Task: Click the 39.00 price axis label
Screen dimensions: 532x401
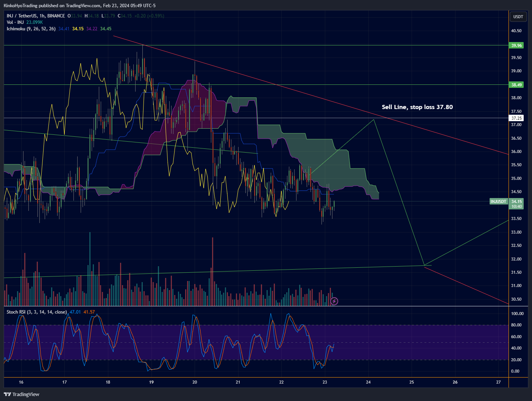Action: (516, 71)
